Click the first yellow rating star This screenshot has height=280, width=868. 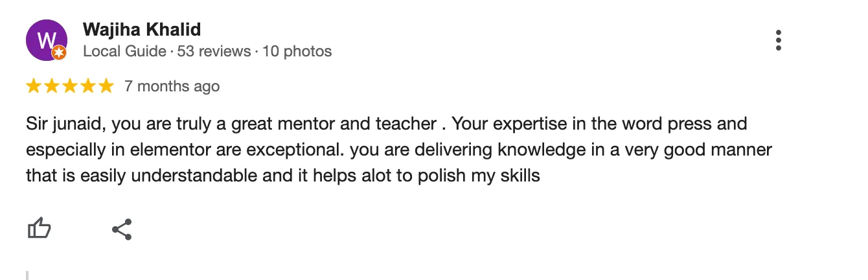(x=34, y=86)
